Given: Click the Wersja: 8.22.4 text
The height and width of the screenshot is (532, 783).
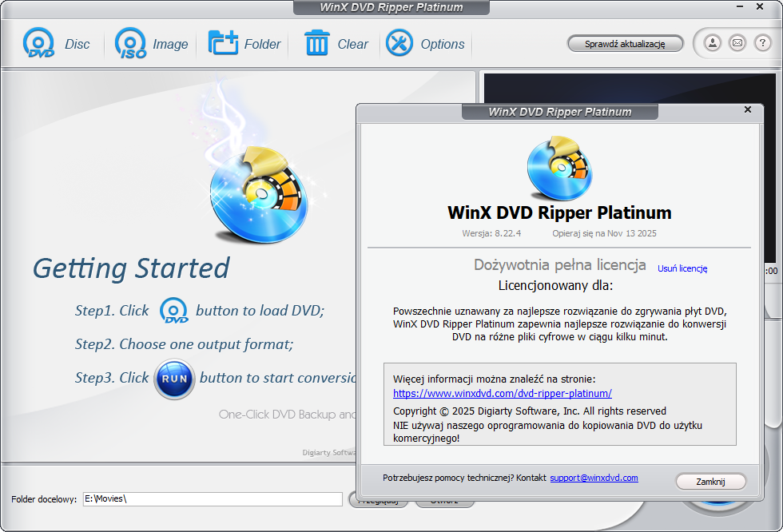Looking at the screenshot, I should [491, 233].
